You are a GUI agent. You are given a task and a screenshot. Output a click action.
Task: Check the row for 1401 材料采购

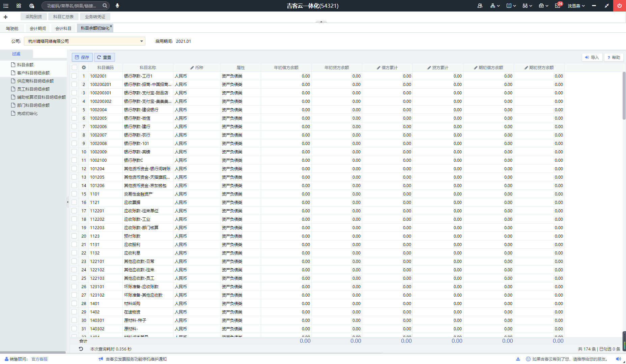tap(75, 303)
